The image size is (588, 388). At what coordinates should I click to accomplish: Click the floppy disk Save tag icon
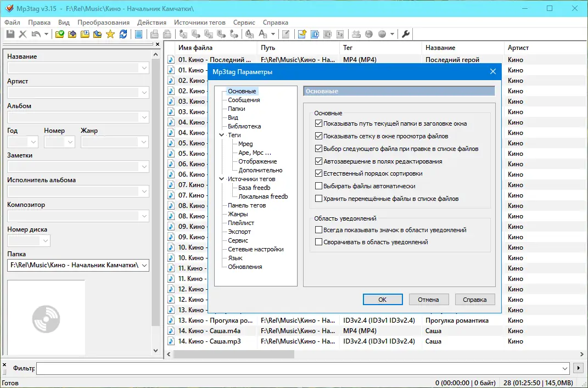[10, 34]
